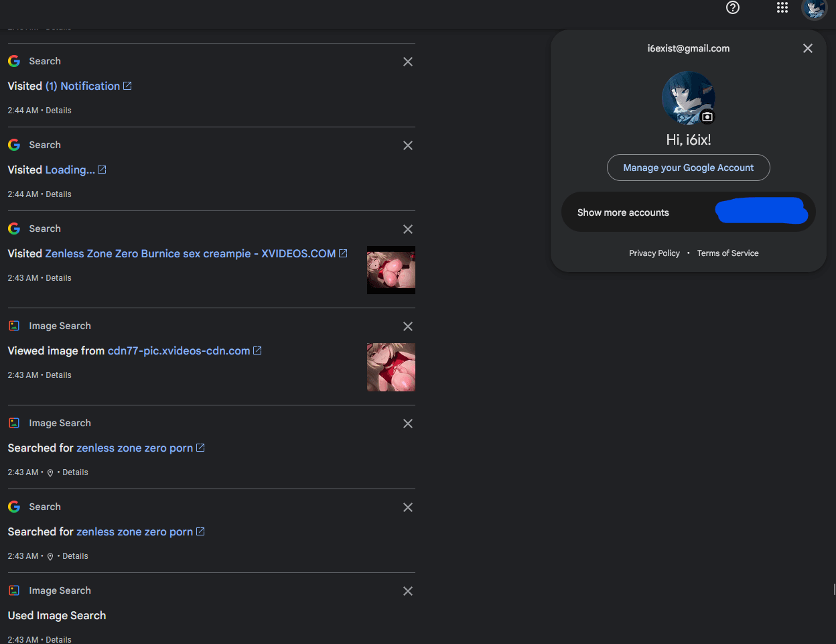
Task: Click external link icon beside "Loading..."
Action: (x=102, y=170)
